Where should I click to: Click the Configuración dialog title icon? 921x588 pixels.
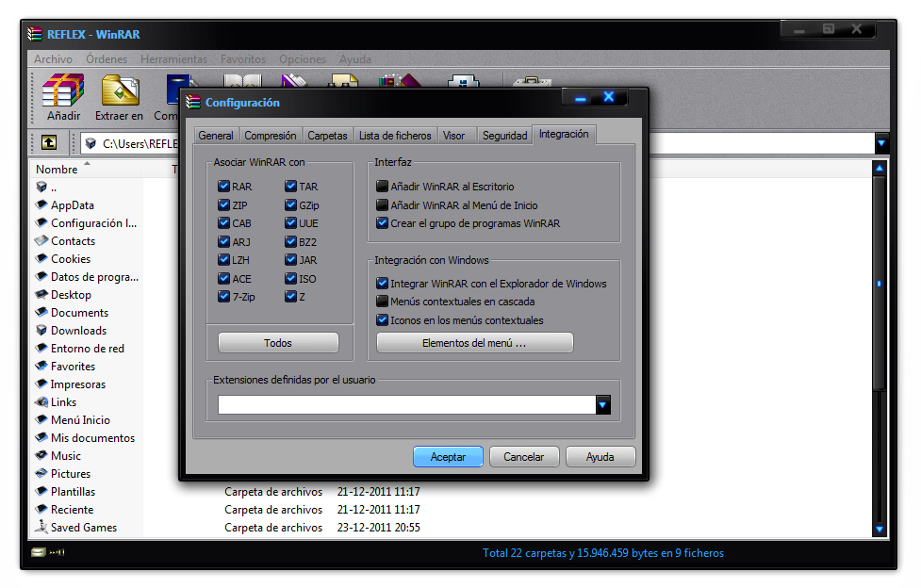[x=193, y=102]
